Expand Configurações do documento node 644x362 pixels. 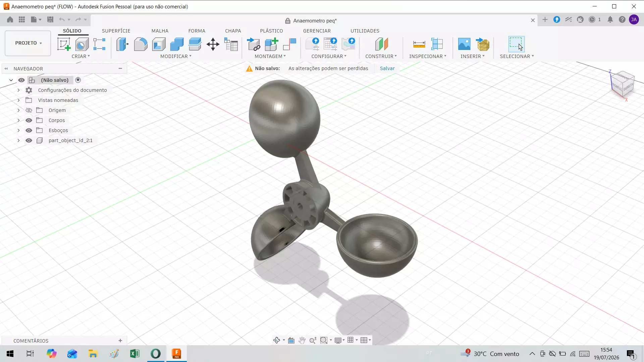tap(18, 90)
